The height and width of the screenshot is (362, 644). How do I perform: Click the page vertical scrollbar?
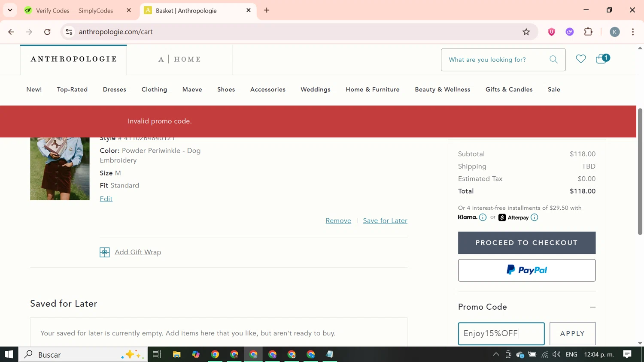click(x=640, y=172)
